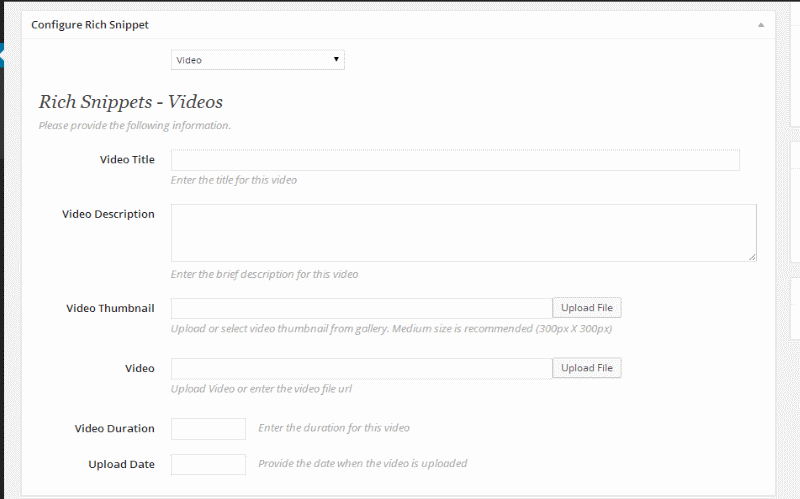800x499 pixels.
Task: Click 'Enter the title for this video' hint
Action: pos(234,180)
